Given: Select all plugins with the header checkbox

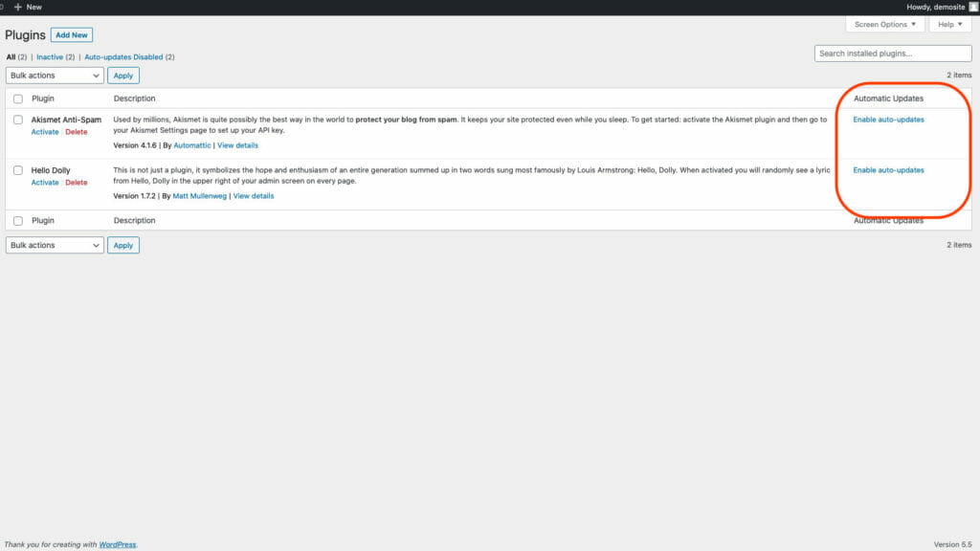Looking at the screenshot, I should [x=16, y=98].
